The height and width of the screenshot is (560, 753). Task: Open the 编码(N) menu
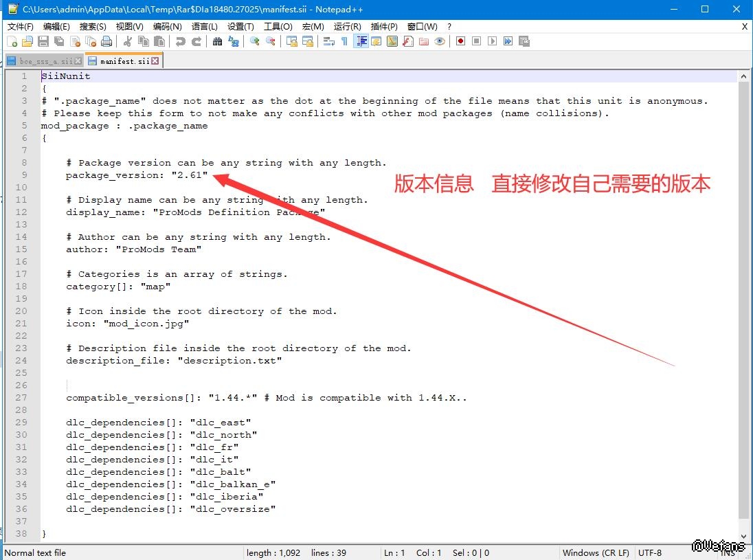(167, 26)
